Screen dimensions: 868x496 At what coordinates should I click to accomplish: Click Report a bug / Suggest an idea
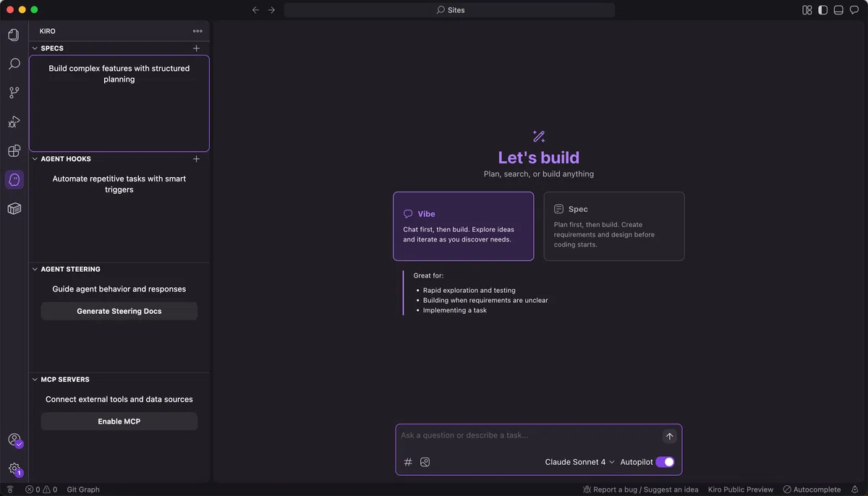pos(640,489)
